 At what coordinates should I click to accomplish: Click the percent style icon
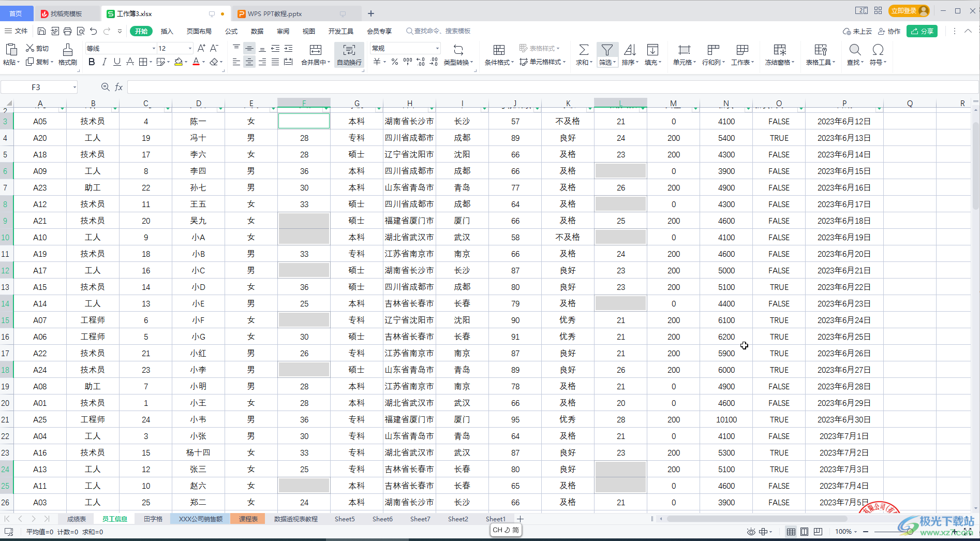[x=394, y=62]
